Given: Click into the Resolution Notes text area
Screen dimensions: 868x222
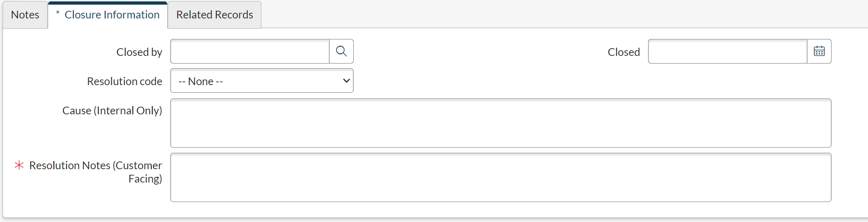Looking at the screenshot, I should pos(501,177).
